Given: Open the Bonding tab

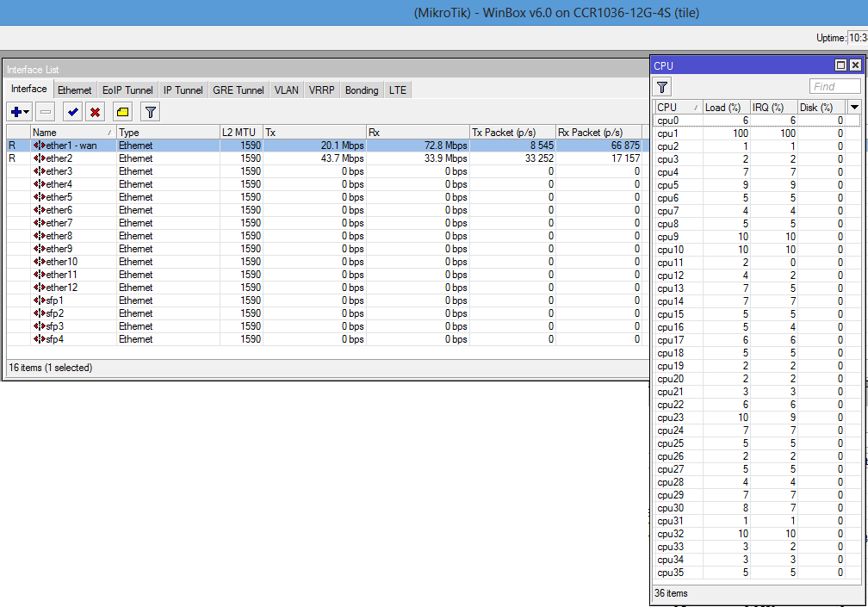Looking at the screenshot, I should pos(362,90).
